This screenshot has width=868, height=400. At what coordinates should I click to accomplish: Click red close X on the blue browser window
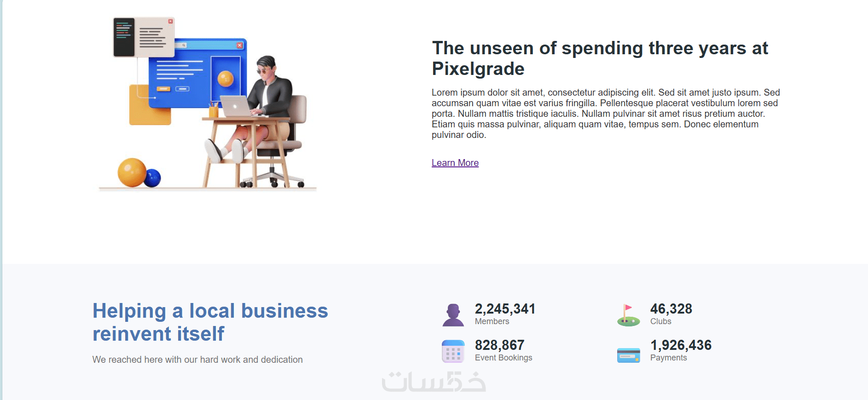(239, 46)
